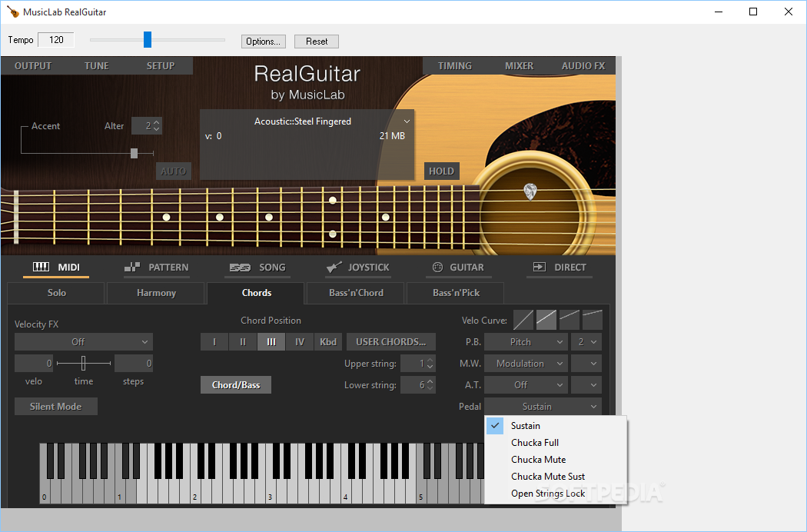
Task: Switch to the GUITAR tab
Action: [x=458, y=268]
